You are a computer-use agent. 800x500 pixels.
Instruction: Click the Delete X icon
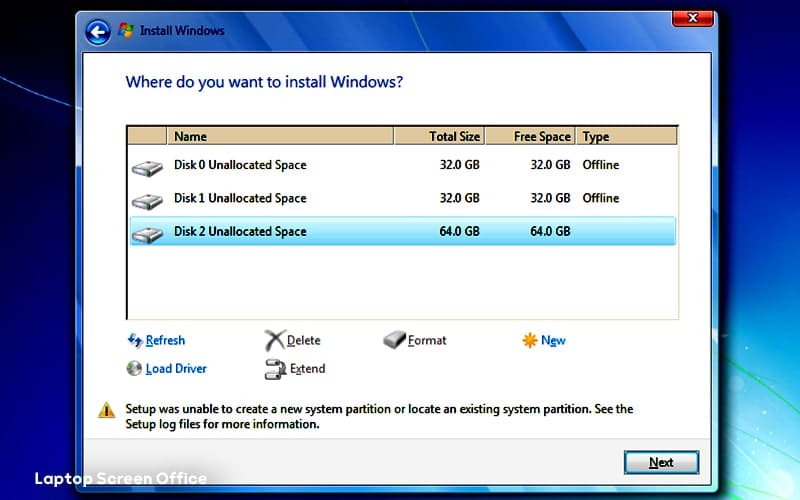click(x=274, y=340)
